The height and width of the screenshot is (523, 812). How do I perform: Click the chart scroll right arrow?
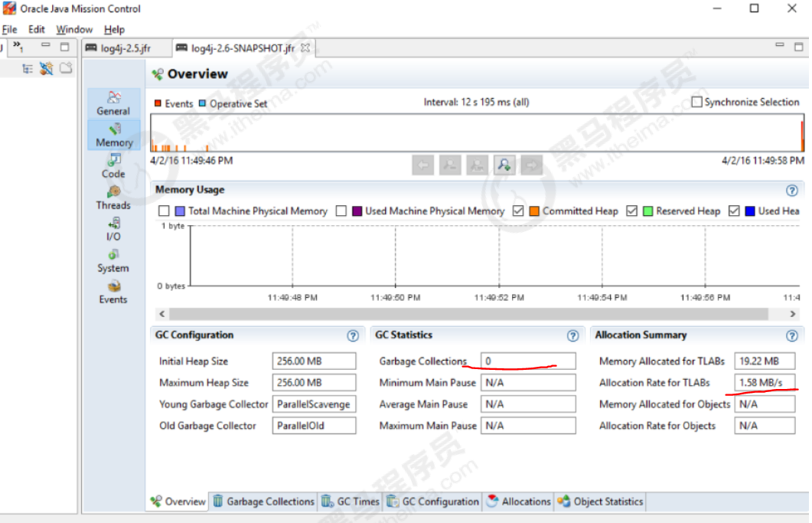[x=792, y=314]
